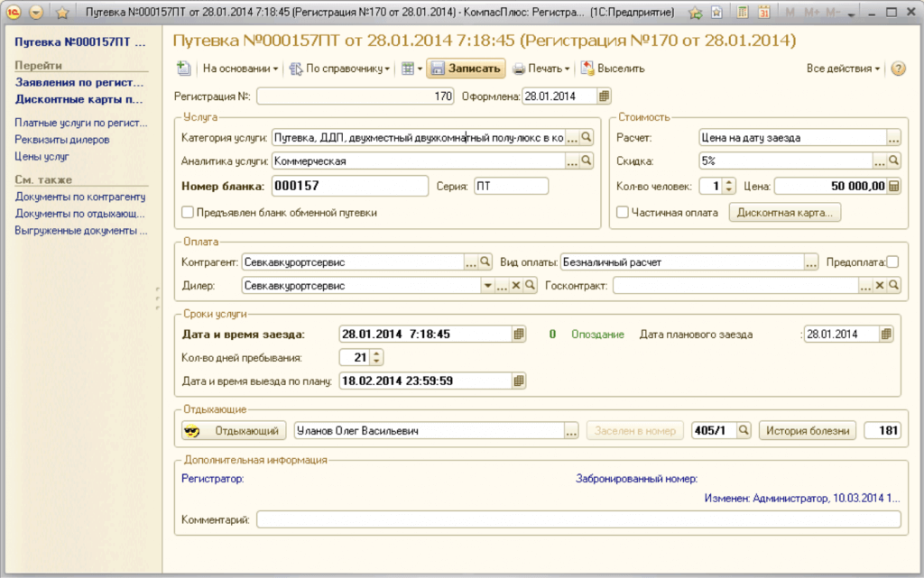Open Заявления по регистрации navigation item
The image size is (924, 578).
pyautogui.click(x=79, y=82)
